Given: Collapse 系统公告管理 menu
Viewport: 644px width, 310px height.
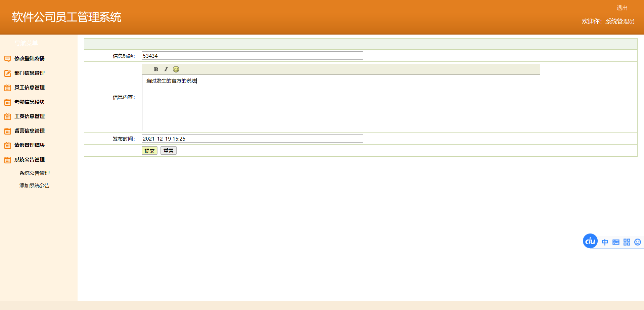Looking at the screenshot, I should point(30,159).
